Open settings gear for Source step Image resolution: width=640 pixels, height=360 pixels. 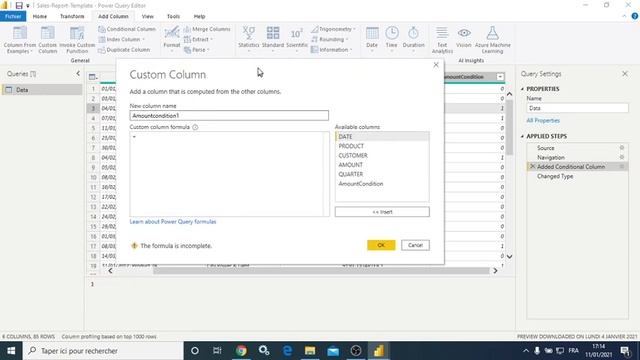[622, 147]
